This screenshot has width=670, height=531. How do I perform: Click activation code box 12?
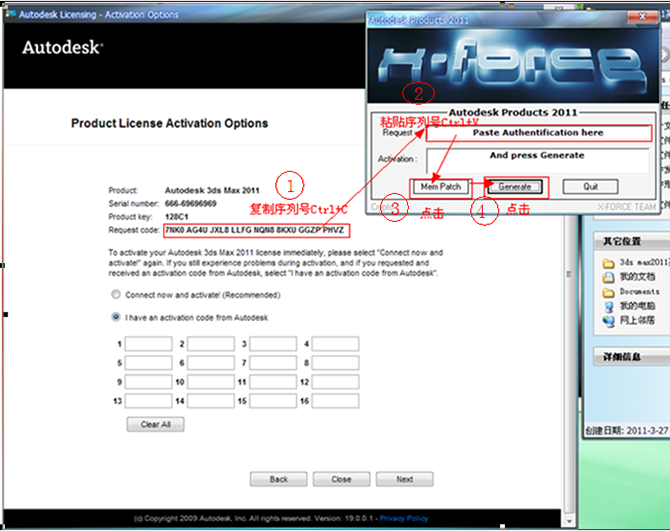pyautogui.click(x=335, y=381)
